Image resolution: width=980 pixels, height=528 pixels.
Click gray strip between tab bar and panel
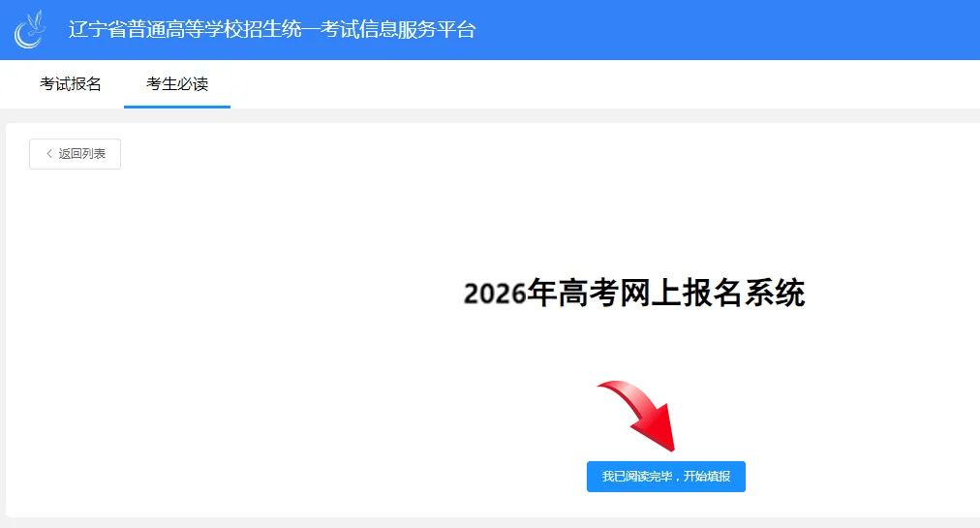[x=484, y=115]
